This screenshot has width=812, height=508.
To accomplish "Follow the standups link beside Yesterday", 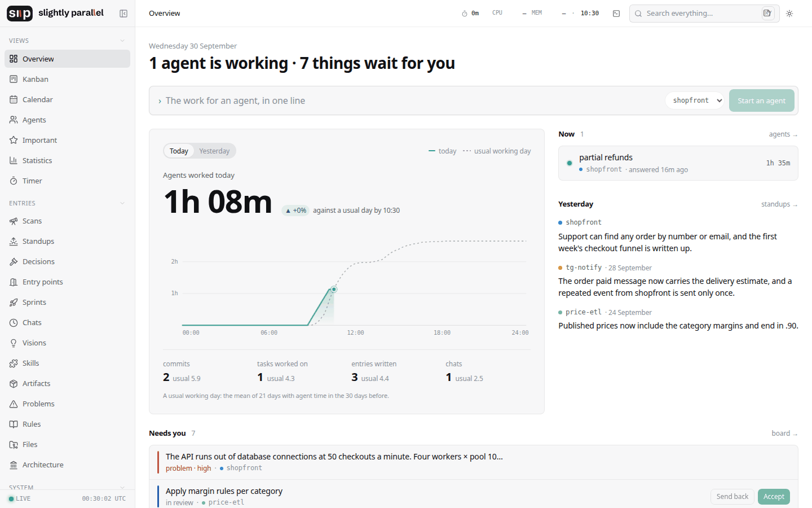I will pos(779,204).
